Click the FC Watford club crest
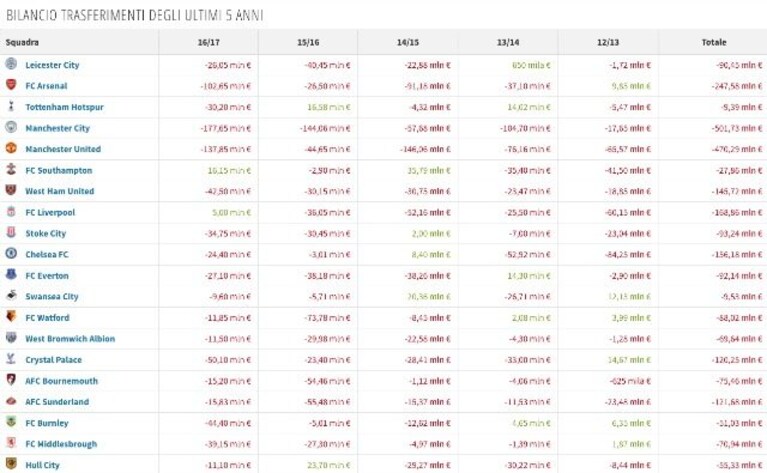Viewport: 767px width, 473px height. [x=11, y=316]
